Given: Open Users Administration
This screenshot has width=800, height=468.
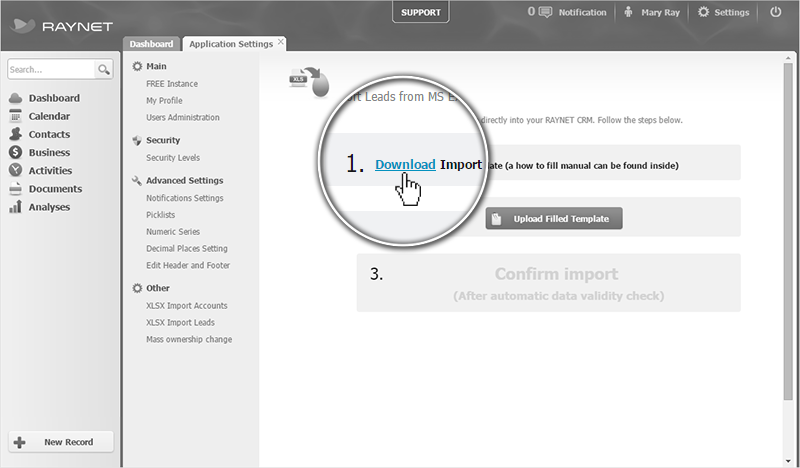Looking at the screenshot, I should (x=183, y=117).
